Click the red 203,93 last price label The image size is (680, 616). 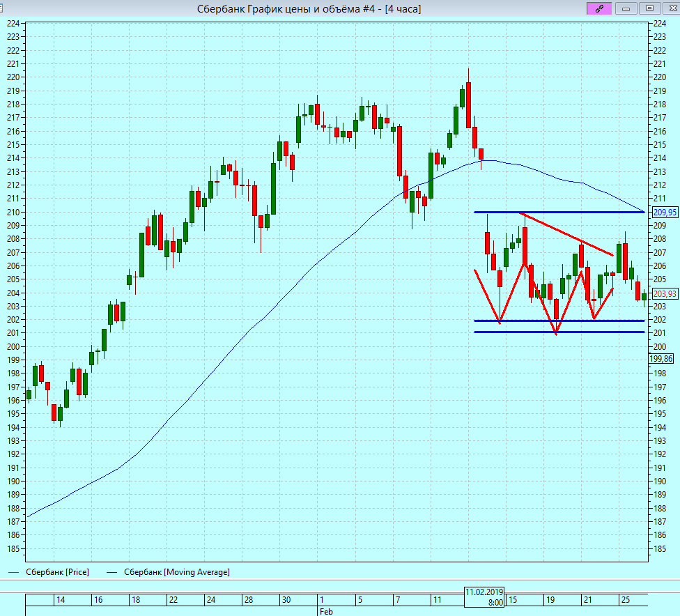665,293
